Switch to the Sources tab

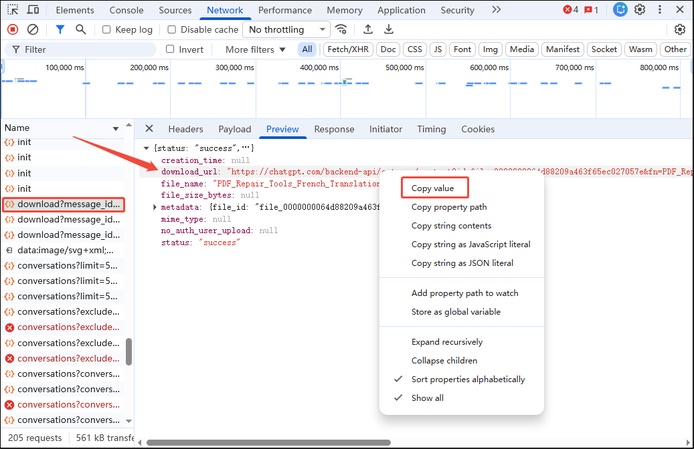coord(175,10)
